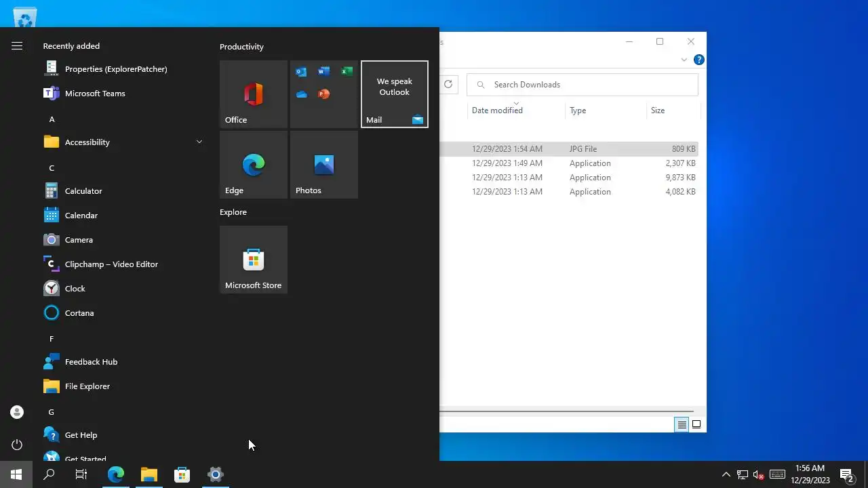This screenshot has width=868, height=488.
Task: Open taskbar Search
Action: point(49,474)
